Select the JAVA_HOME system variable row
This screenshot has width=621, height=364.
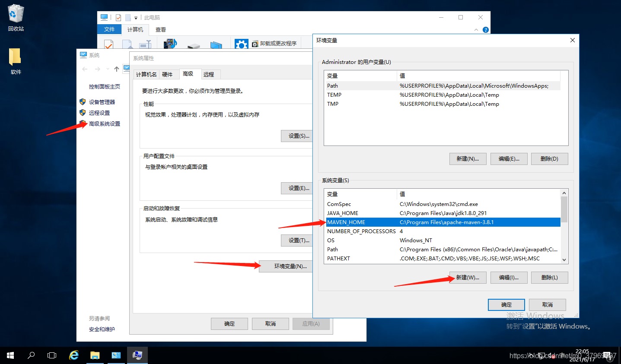click(443, 213)
